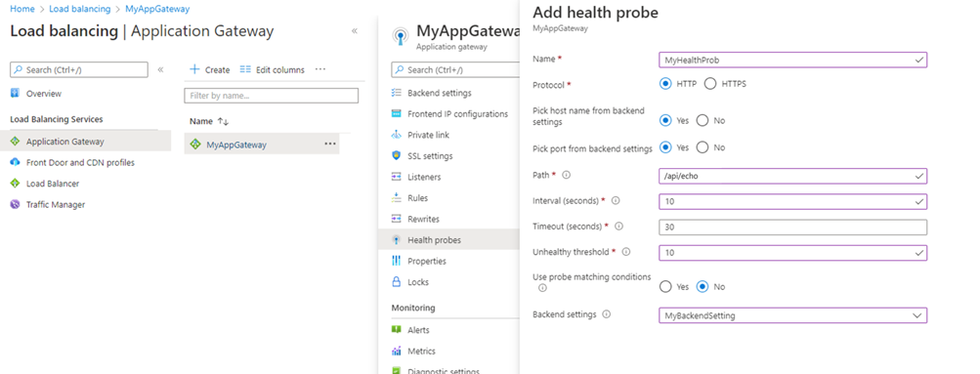
Task: Click the Edit columns icon
Action: (245, 69)
